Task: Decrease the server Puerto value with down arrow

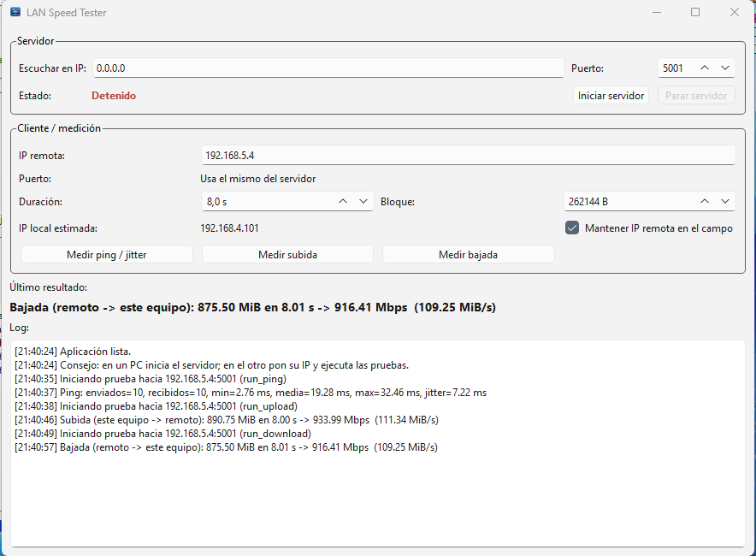Action: 726,68
